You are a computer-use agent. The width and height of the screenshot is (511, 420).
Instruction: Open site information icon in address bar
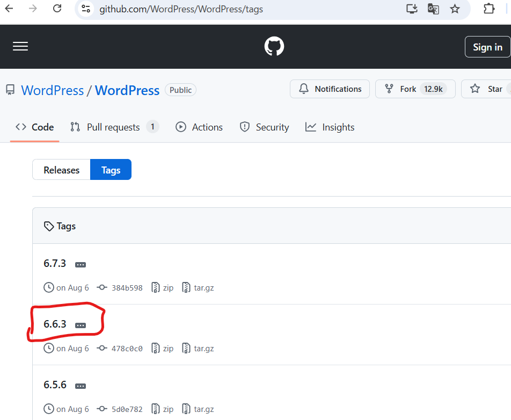(86, 9)
